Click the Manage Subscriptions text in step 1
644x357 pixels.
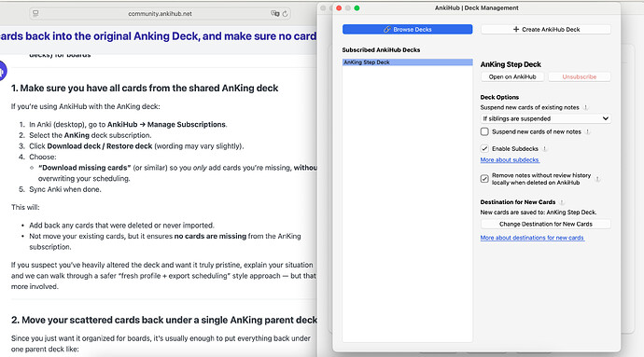(187, 124)
